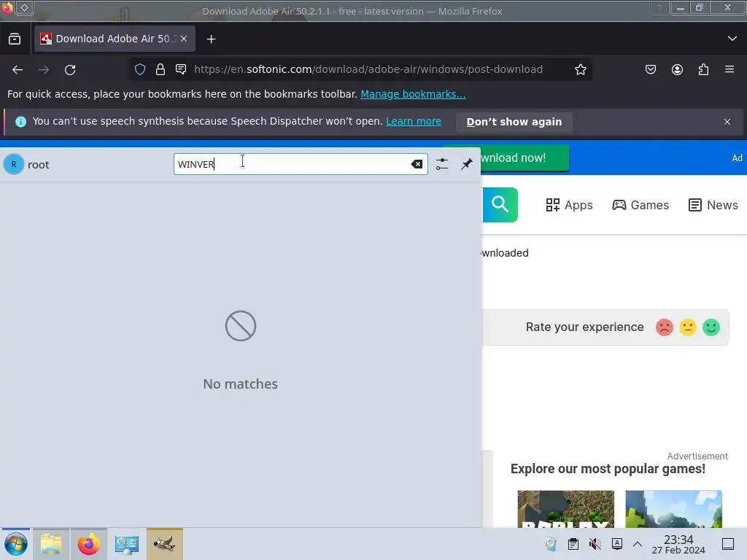This screenshot has height=560, width=747.
Task: Open the Softonic Games section
Action: [640, 205]
